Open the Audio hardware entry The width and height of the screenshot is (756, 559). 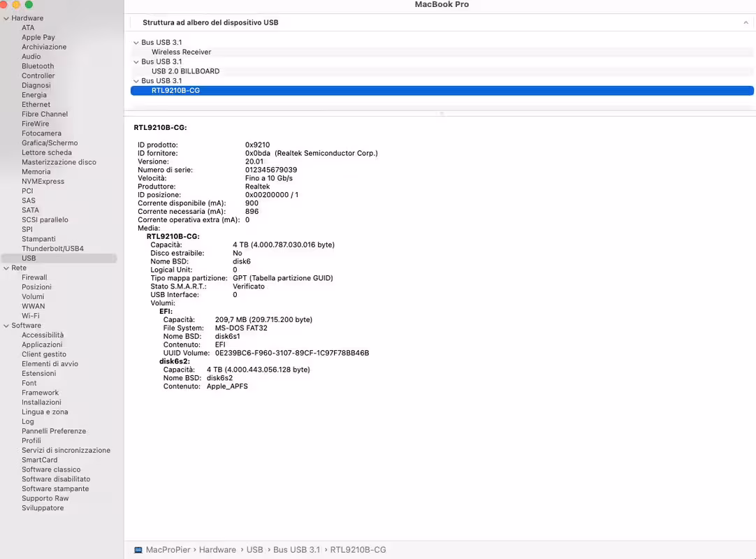point(31,57)
